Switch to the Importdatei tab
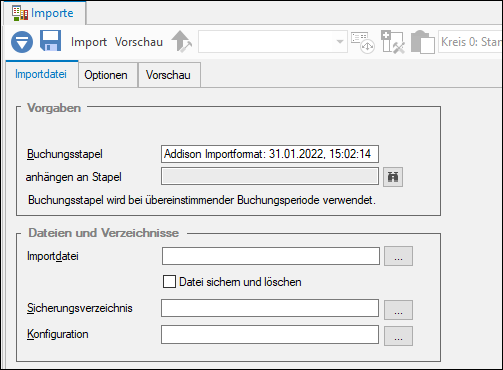Image resolution: width=503 pixels, height=370 pixels. coord(41,74)
